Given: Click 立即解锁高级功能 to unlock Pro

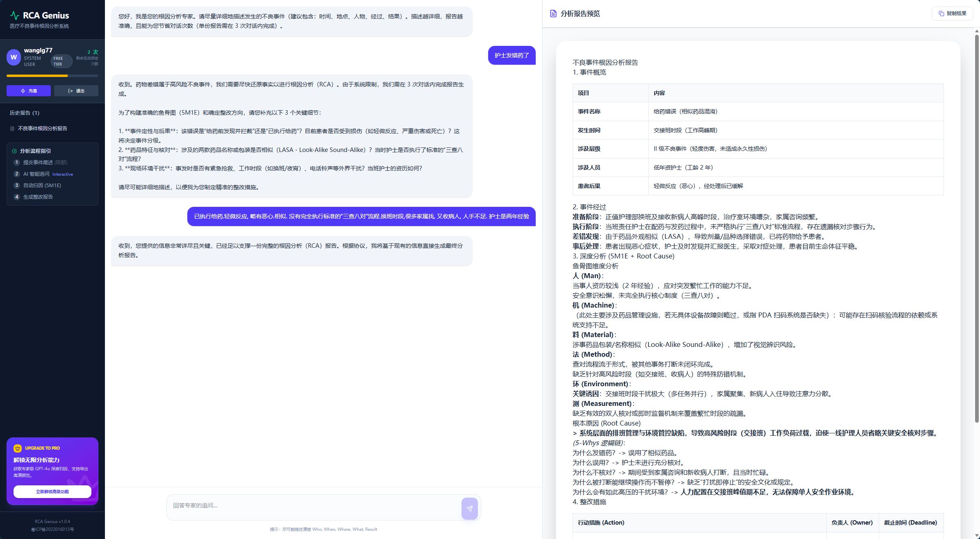Looking at the screenshot, I should (53, 491).
